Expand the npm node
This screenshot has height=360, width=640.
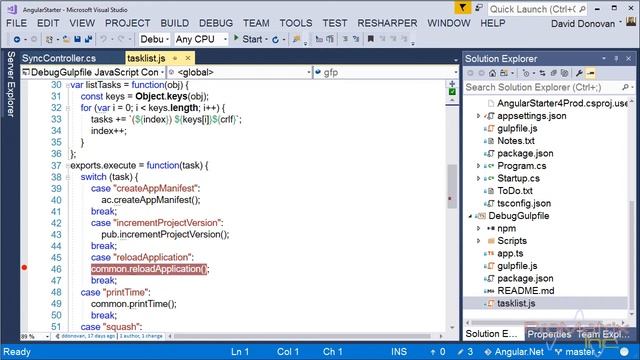(x=478, y=229)
